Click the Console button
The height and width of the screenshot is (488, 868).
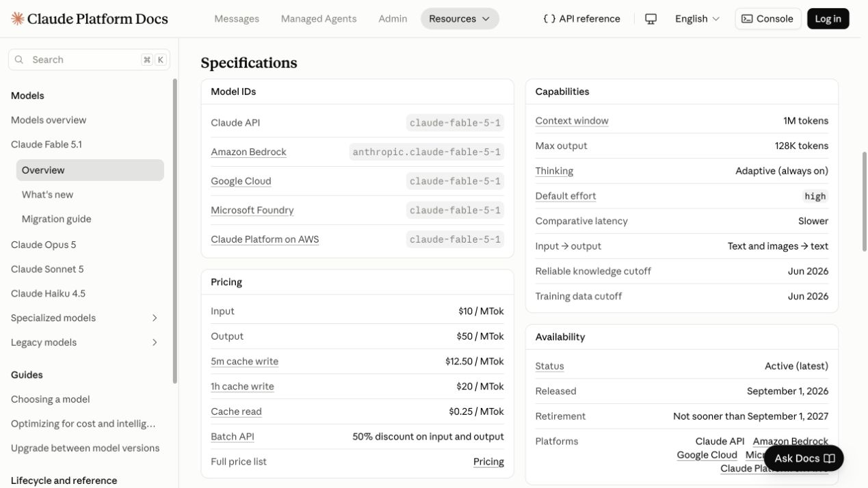[768, 18]
